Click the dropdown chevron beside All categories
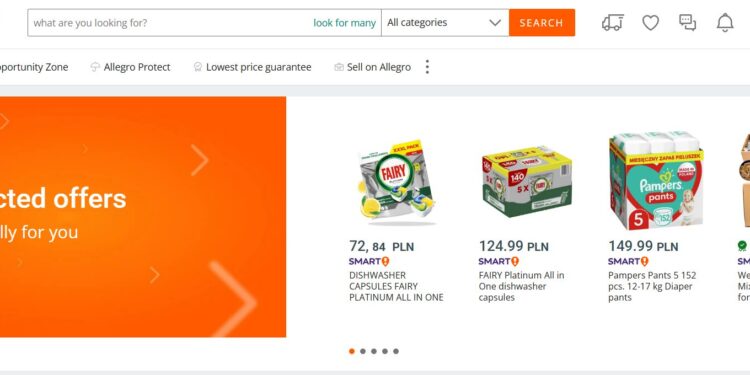This screenshot has width=750, height=375. pos(495,22)
